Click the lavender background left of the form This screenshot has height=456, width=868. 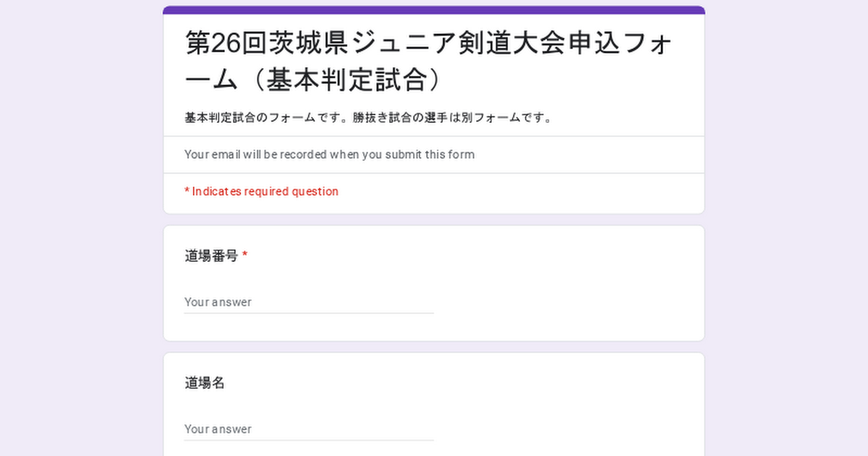pyautogui.click(x=81, y=228)
